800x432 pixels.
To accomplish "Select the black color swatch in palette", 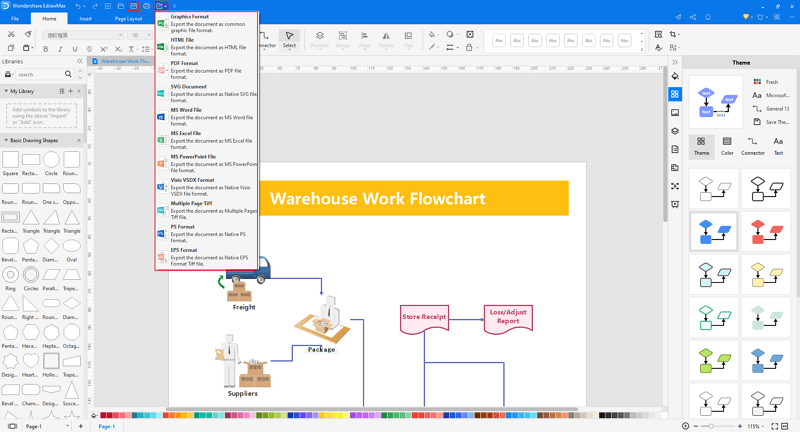I will click(602, 416).
